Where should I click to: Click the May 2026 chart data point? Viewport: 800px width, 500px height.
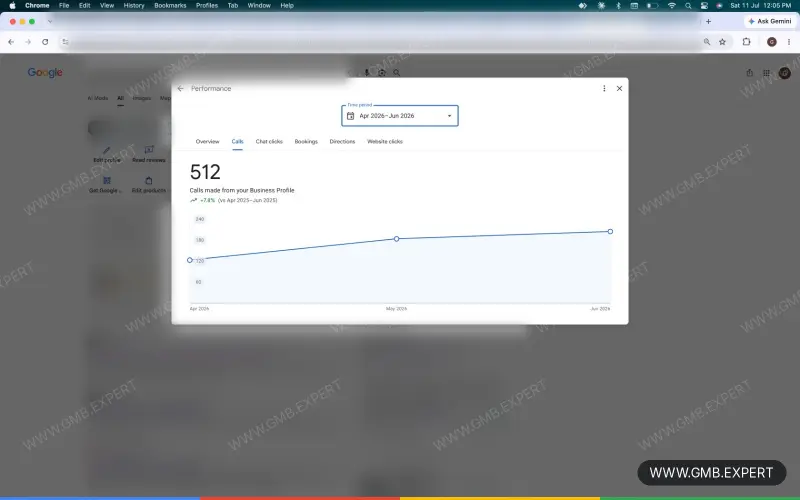396,239
